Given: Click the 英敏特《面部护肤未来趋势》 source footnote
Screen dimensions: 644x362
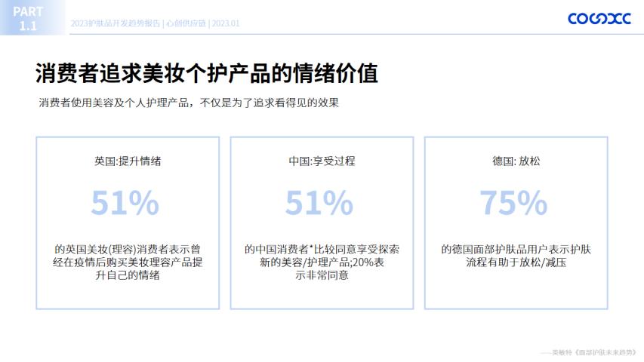Looking at the screenshot, I should click(593, 352).
